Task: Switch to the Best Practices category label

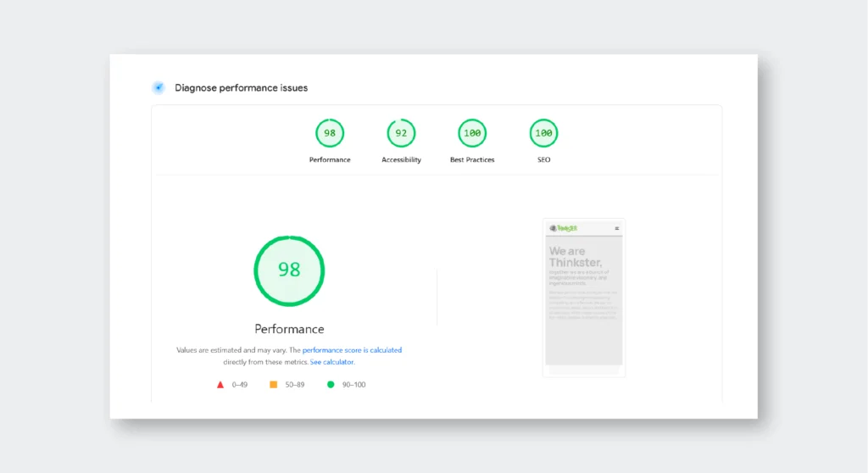Action: click(472, 160)
